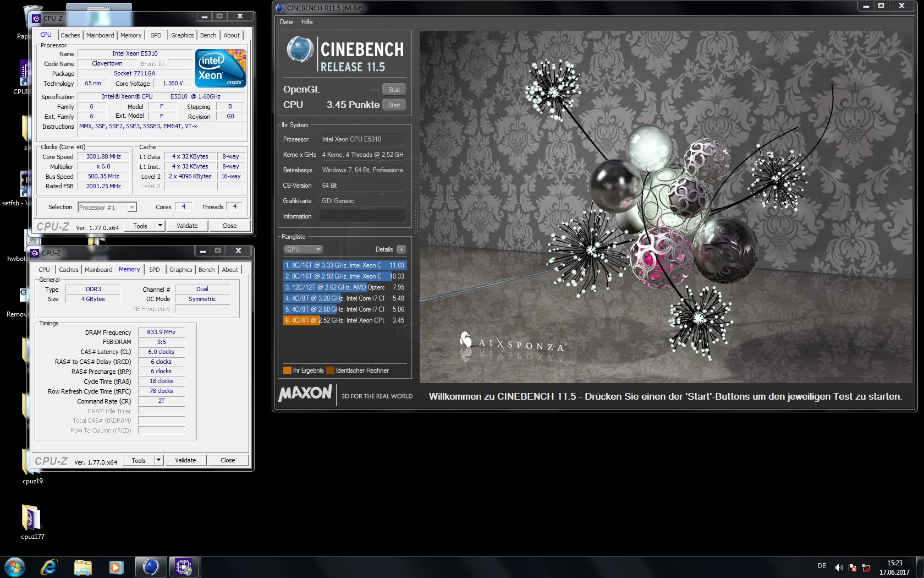
Task: Click MAXON logo in Cinebench
Action: 305,393
